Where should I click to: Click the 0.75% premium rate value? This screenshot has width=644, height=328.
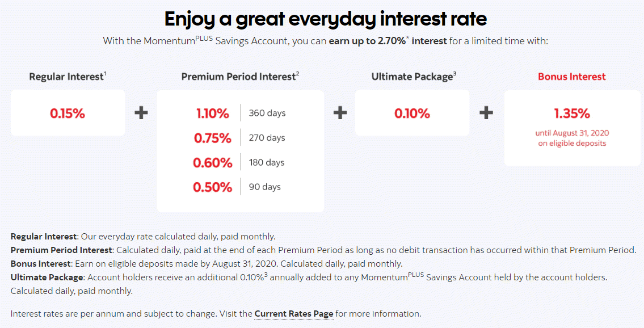click(212, 138)
